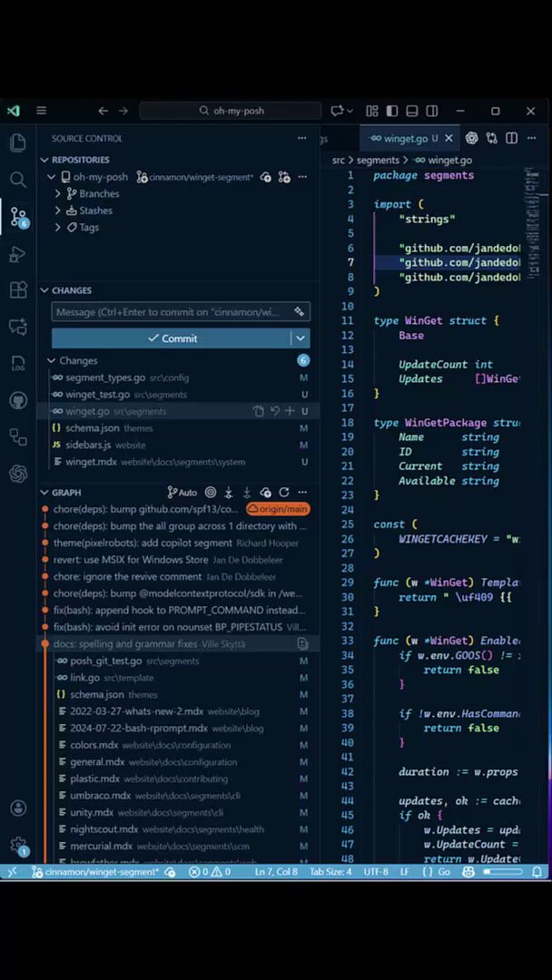Click Ln 7, Col 8 in status bar
The image size is (552, 980).
276,872
